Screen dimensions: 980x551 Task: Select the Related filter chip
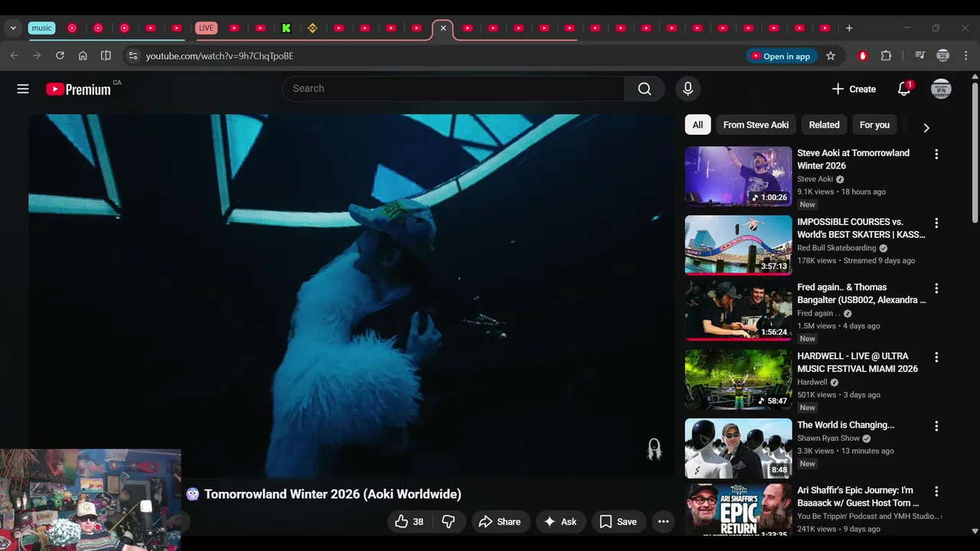click(x=824, y=125)
